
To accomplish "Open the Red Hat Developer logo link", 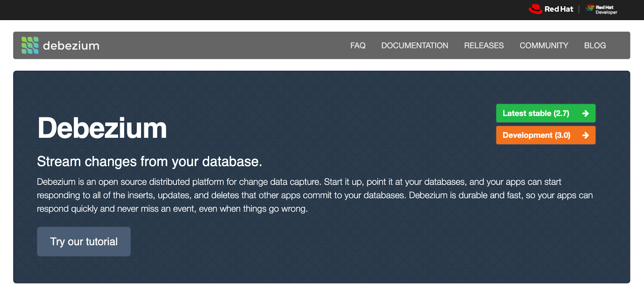I will point(602,10).
